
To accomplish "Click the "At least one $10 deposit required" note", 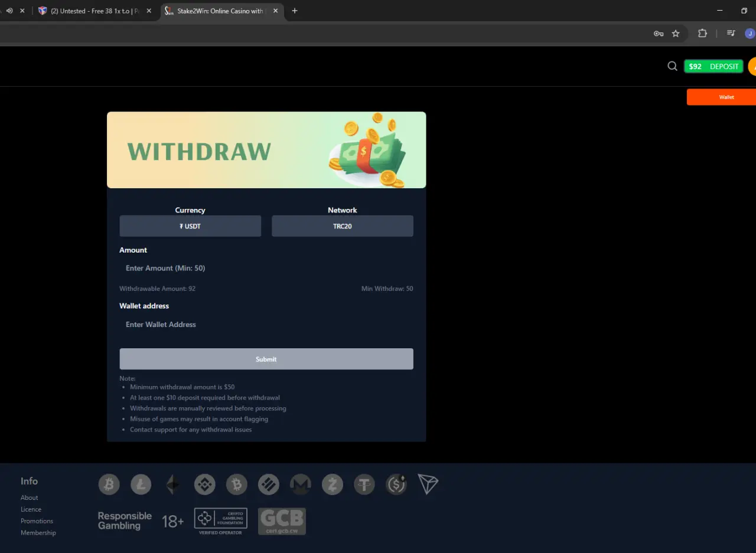I will 205,398.
